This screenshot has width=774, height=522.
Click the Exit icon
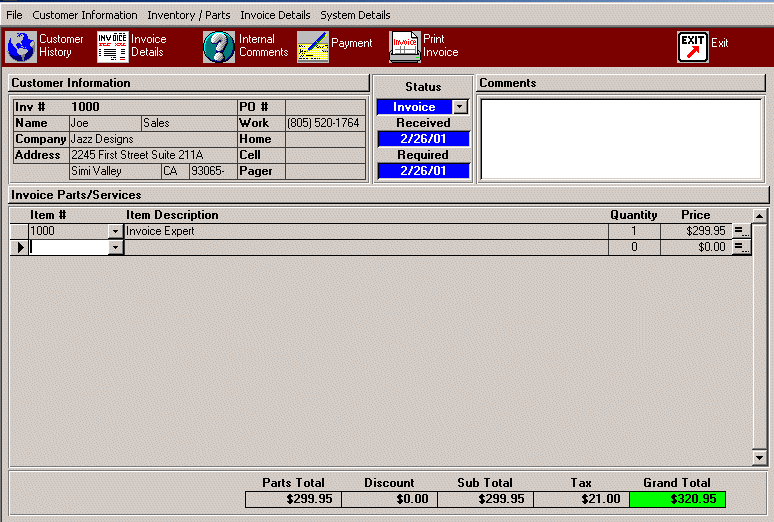click(x=693, y=47)
